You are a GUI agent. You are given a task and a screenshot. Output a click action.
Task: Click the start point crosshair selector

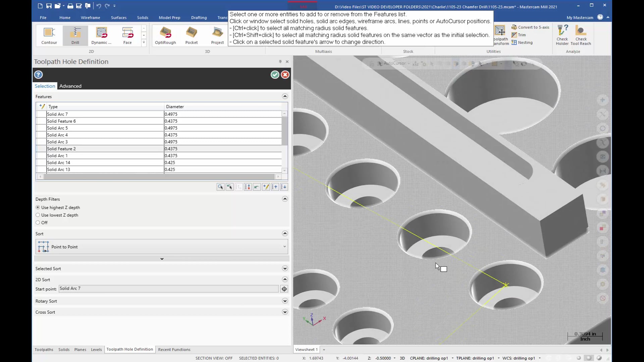[284, 289]
